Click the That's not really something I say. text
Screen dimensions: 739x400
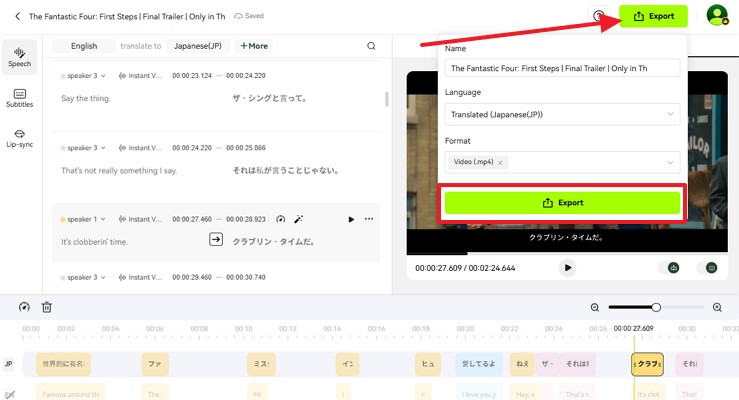(x=119, y=171)
